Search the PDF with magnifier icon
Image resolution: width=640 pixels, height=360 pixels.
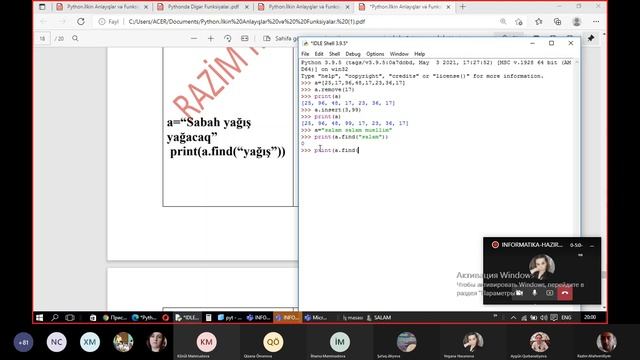[x=75, y=38]
